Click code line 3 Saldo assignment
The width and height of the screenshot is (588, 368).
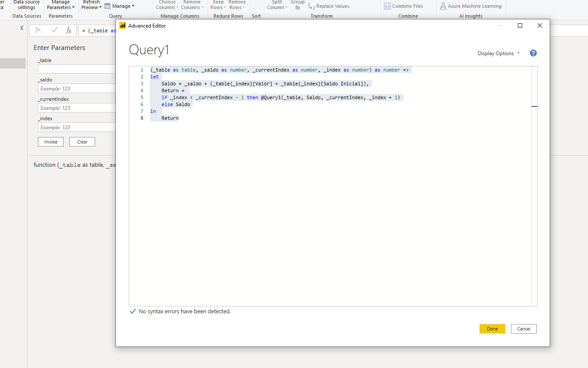point(266,84)
